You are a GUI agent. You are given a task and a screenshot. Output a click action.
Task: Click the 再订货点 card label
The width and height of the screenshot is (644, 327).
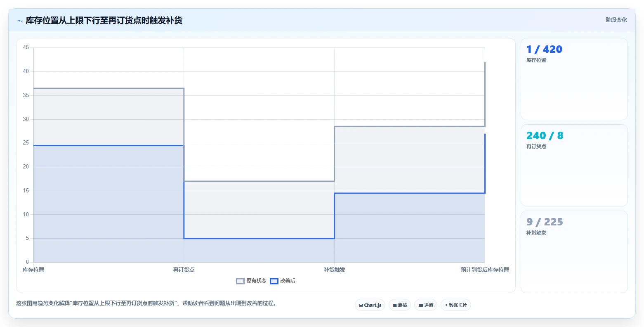tap(536, 147)
